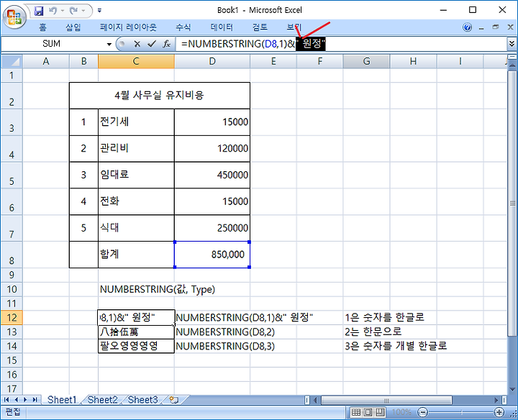Save the workbook with the disk icon
Screen dimensions: 518x420
point(39,11)
